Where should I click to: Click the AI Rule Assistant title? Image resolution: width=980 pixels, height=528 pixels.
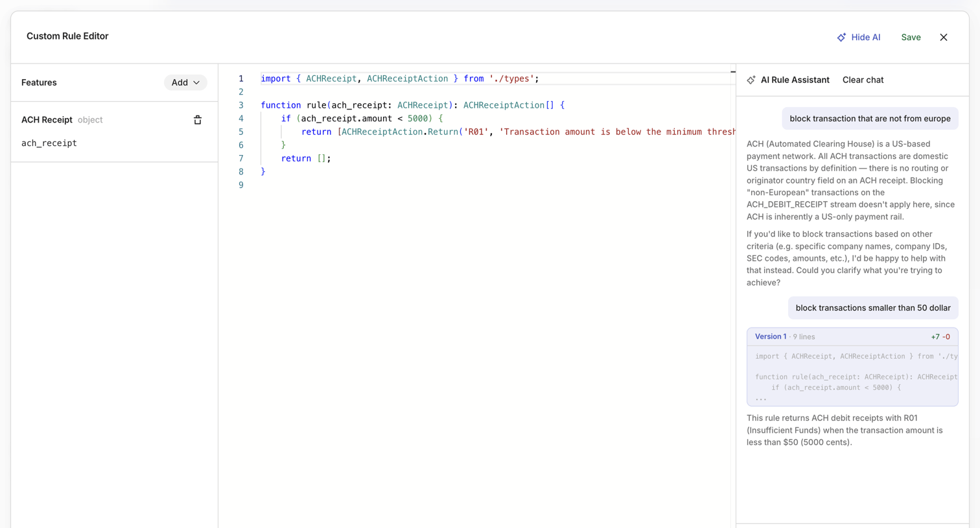coord(795,80)
